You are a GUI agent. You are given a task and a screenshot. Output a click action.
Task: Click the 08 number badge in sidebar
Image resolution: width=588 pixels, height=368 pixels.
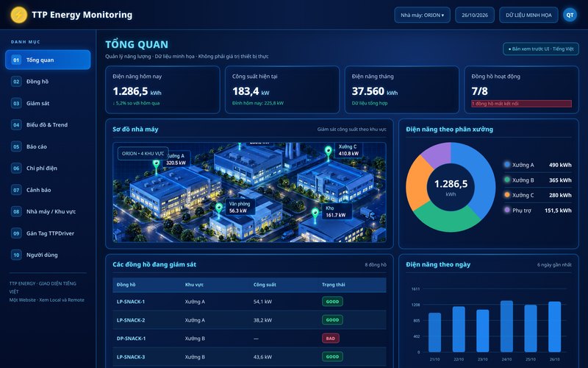[x=16, y=211]
